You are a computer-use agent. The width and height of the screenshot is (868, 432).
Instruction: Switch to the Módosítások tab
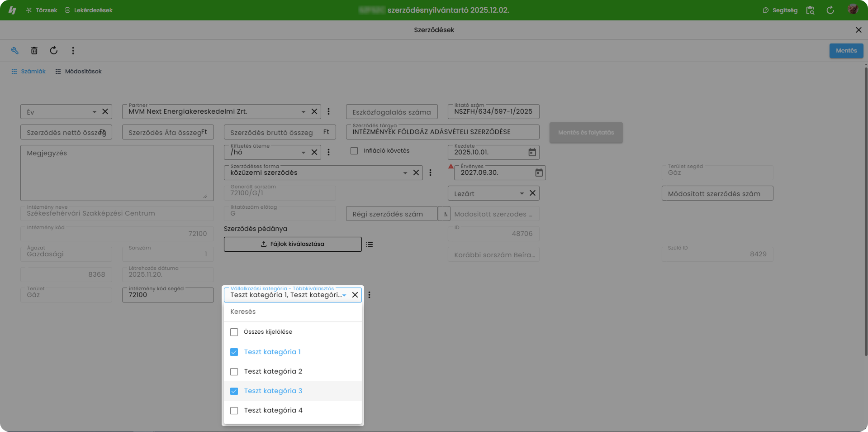coord(78,72)
